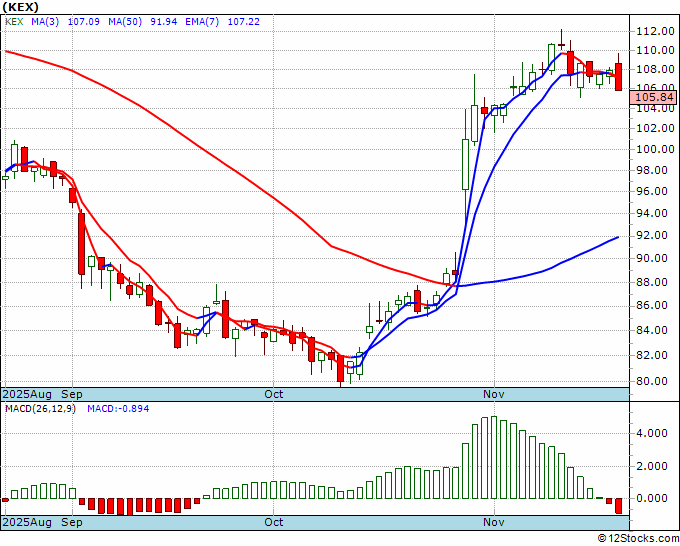Click the Nov label on MACD panel axis
Viewport: 680px width, 546px height.
tap(494, 522)
